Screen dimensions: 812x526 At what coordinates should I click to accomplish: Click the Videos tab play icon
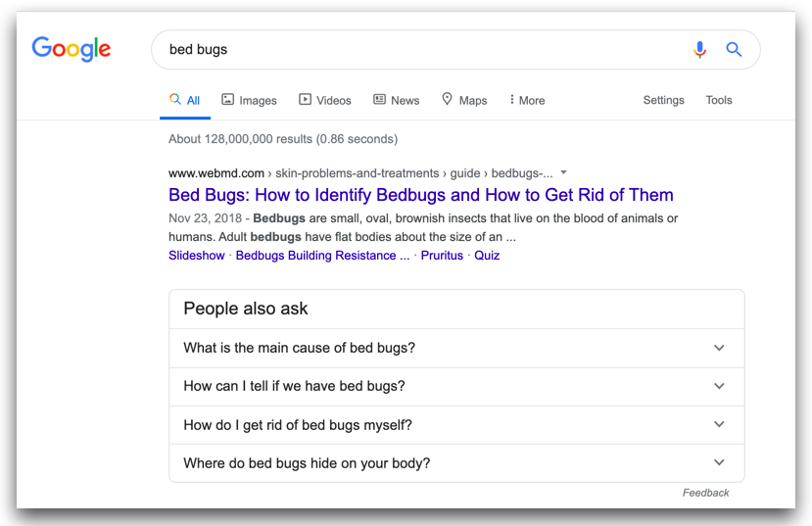(305, 99)
